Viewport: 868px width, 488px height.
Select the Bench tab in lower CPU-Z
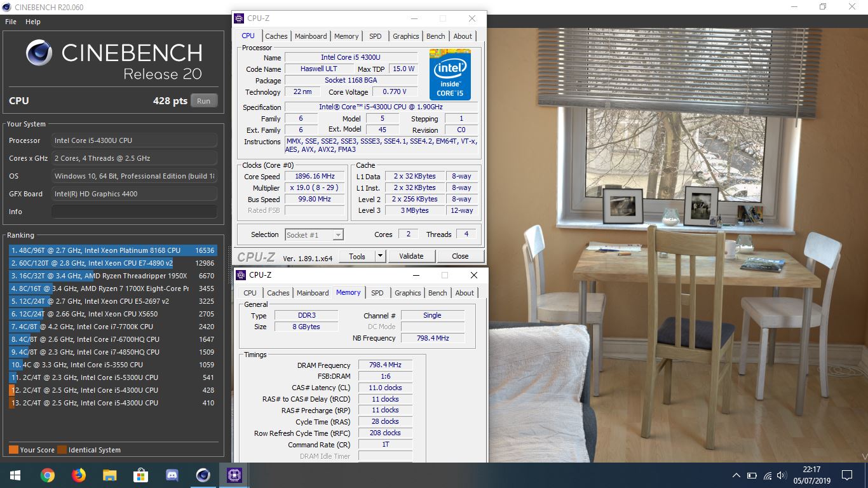tap(438, 293)
